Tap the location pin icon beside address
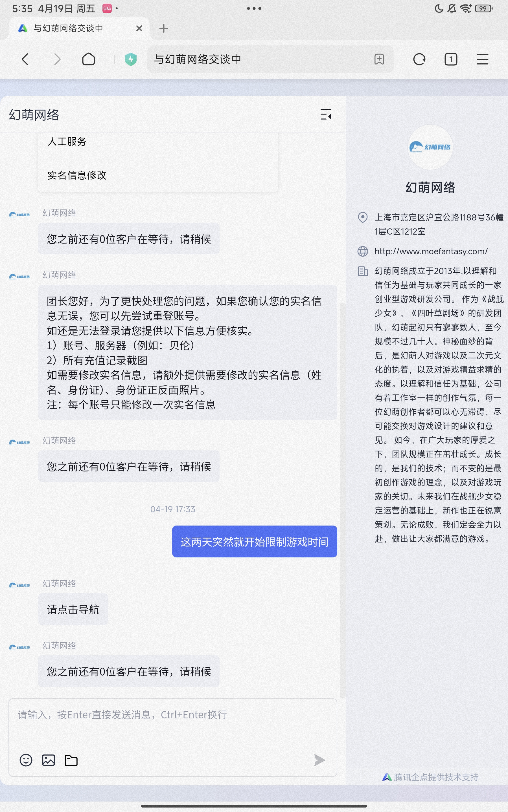The height and width of the screenshot is (812, 508). click(363, 217)
